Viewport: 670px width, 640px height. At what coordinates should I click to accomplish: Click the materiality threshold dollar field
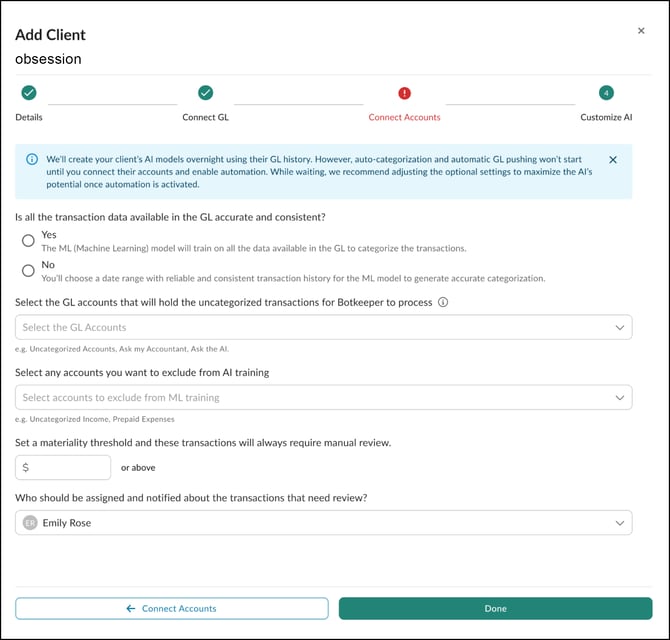(x=67, y=467)
